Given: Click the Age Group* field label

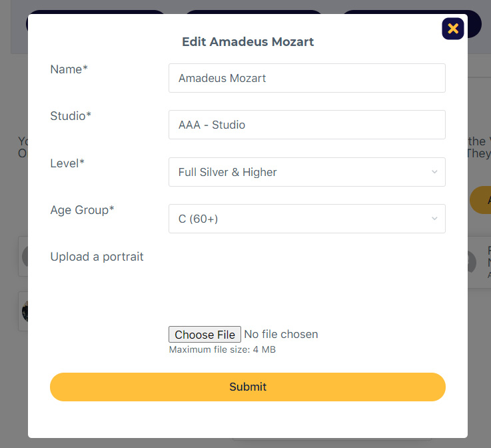Looking at the screenshot, I should [82, 210].
